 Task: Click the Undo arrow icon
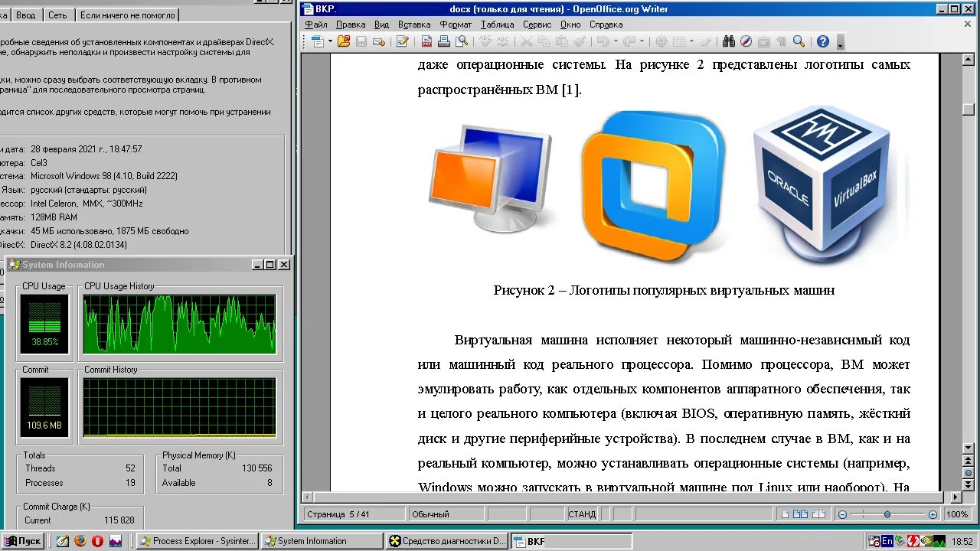[x=603, y=41]
